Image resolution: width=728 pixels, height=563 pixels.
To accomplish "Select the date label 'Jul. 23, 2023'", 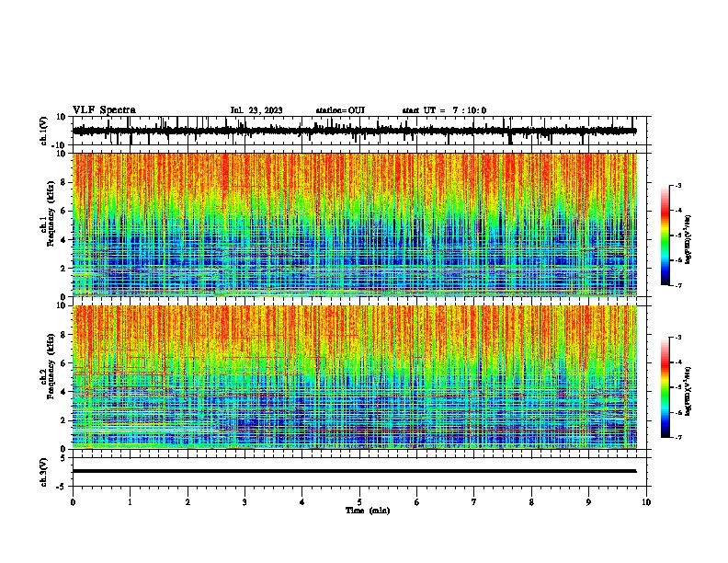I will [256, 110].
